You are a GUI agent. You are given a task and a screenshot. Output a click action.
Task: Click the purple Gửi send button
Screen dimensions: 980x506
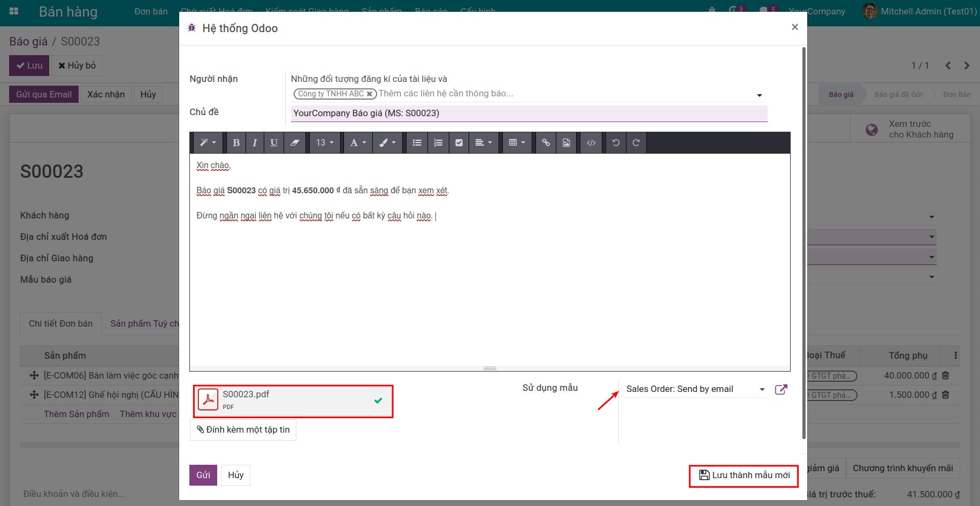pos(203,475)
